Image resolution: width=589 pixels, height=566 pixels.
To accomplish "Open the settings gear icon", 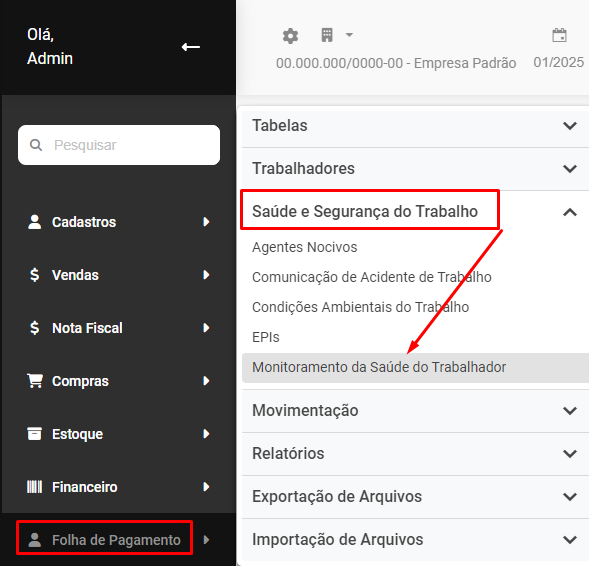I will [290, 36].
